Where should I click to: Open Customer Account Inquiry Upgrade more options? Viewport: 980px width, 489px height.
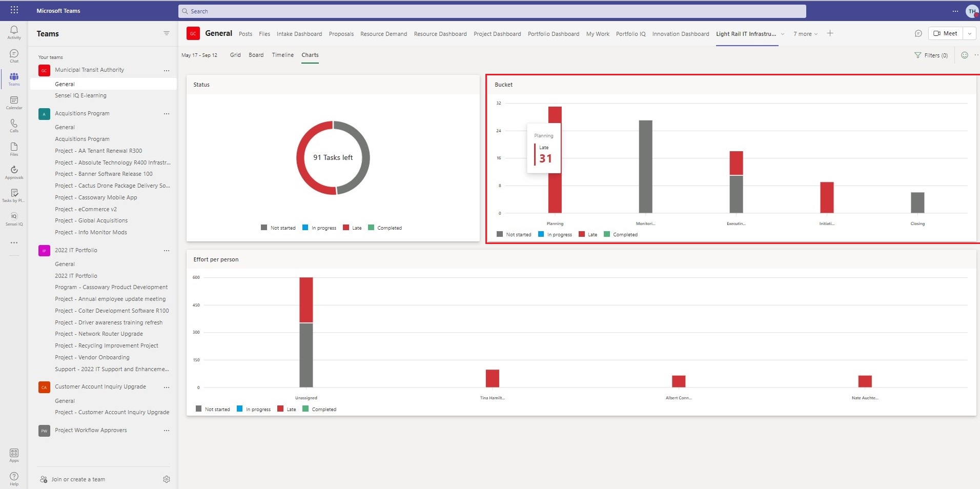(167, 387)
